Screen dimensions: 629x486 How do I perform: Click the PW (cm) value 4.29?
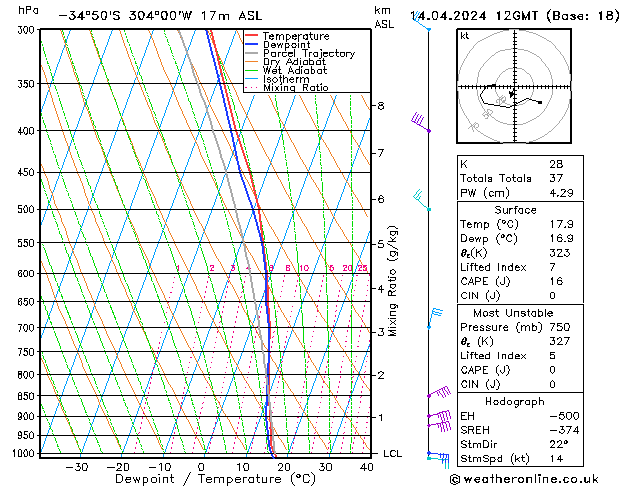click(561, 193)
